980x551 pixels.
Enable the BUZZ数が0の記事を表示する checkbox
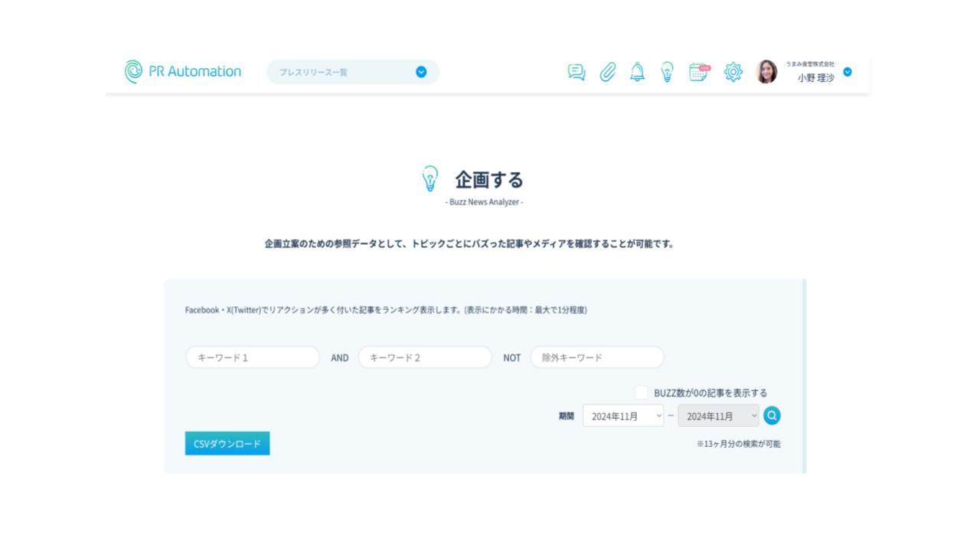(641, 393)
